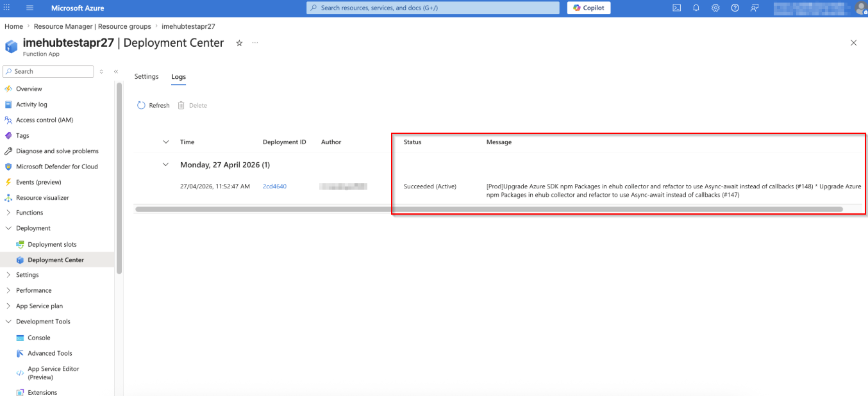The height and width of the screenshot is (396, 868).
Task: Go to Home breadcrumb
Action: [13, 26]
